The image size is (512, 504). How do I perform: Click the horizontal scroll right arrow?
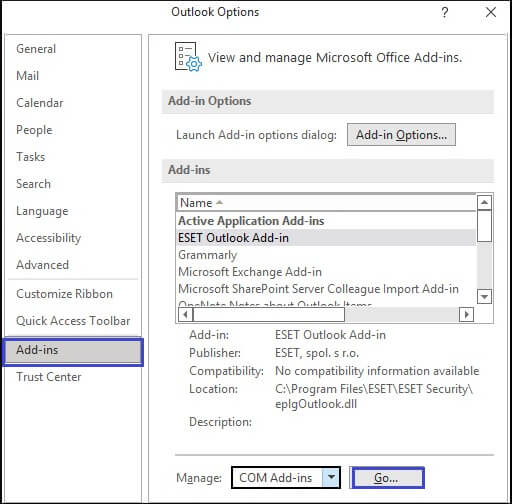tap(466, 314)
